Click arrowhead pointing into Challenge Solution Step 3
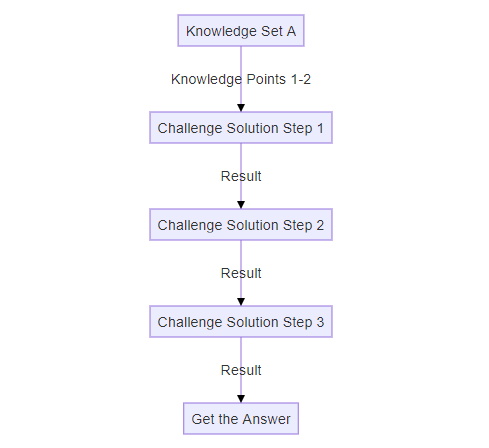 tap(241, 302)
